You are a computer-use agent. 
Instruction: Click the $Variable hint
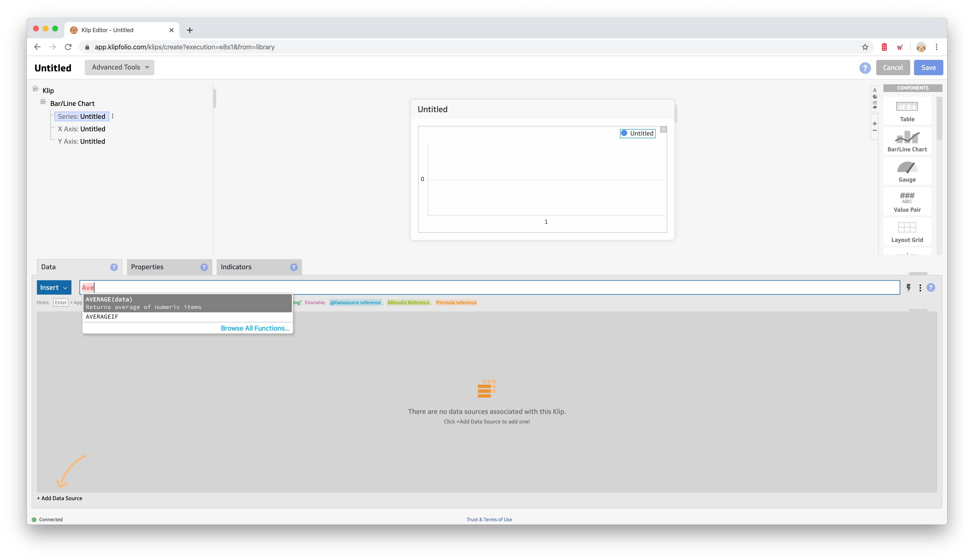(315, 303)
